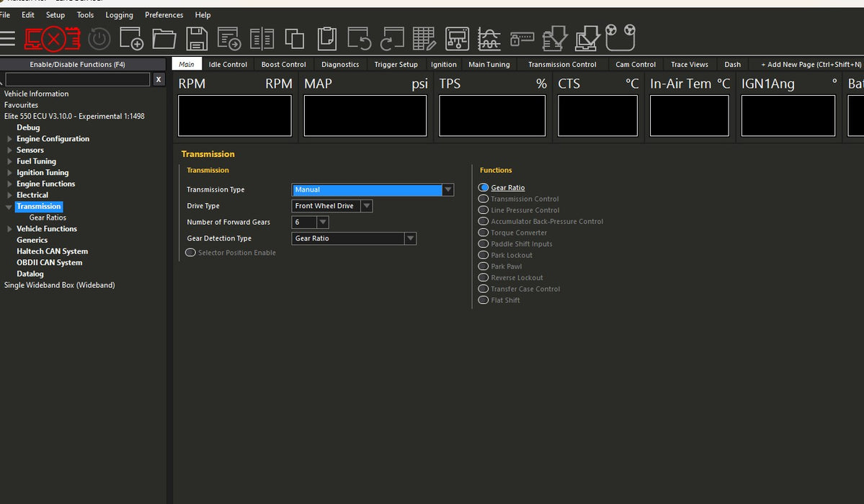Click the new file icon
The width and height of the screenshot is (864, 504).
click(131, 39)
